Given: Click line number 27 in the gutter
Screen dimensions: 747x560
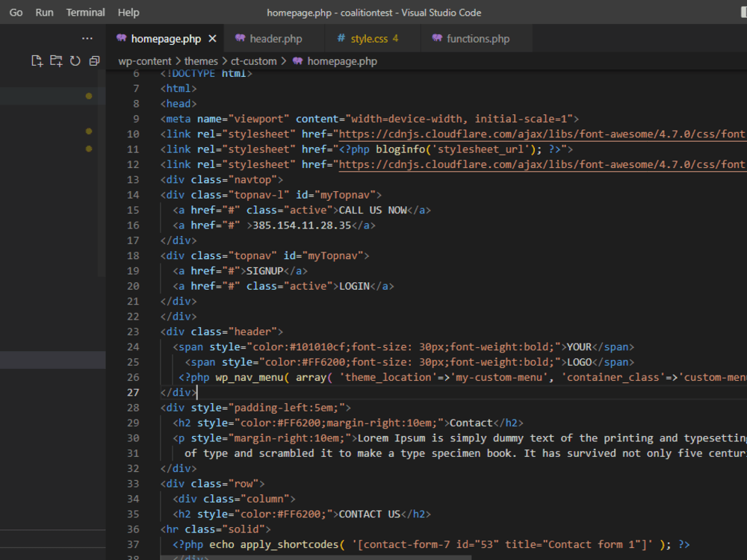Looking at the screenshot, I should tap(133, 393).
